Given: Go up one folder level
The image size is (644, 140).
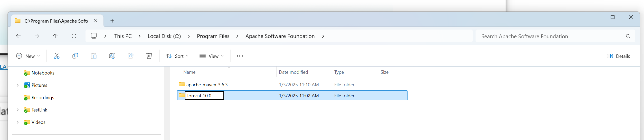Looking at the screenshot, I should click(x=55, y=36).
